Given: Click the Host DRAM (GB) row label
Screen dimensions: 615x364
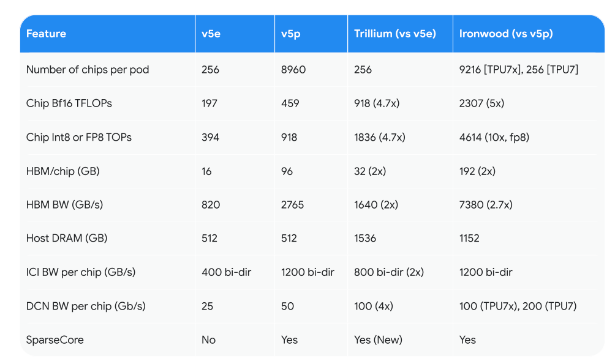Looking at the screenshot, I should 66,239.
